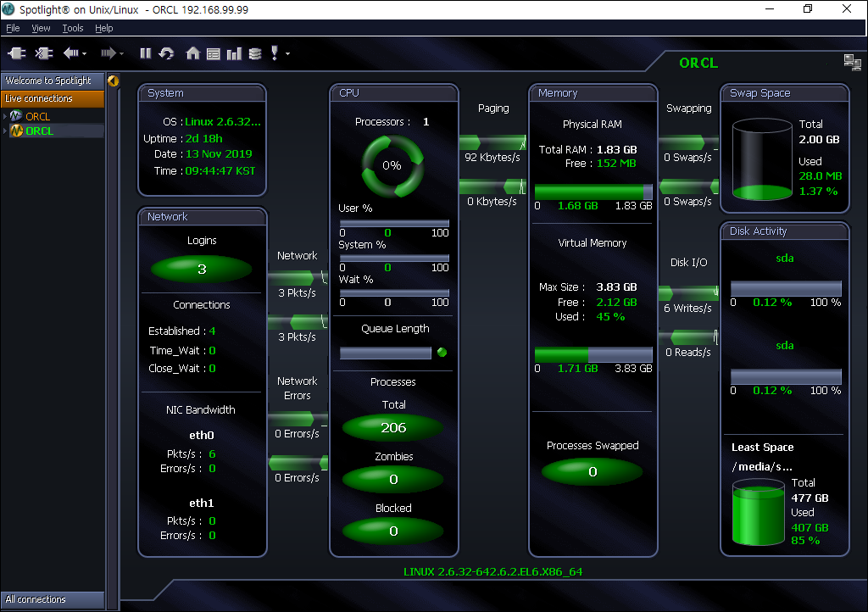This screenshot has height=612, width=868.
Task: Click the Physical RAM usage bar
Action: [x=593, y=192]
